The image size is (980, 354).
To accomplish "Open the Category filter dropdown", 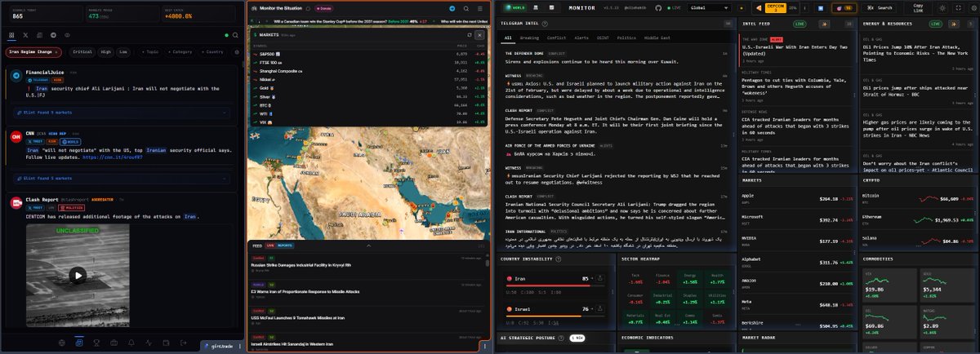I will (180, 52).
